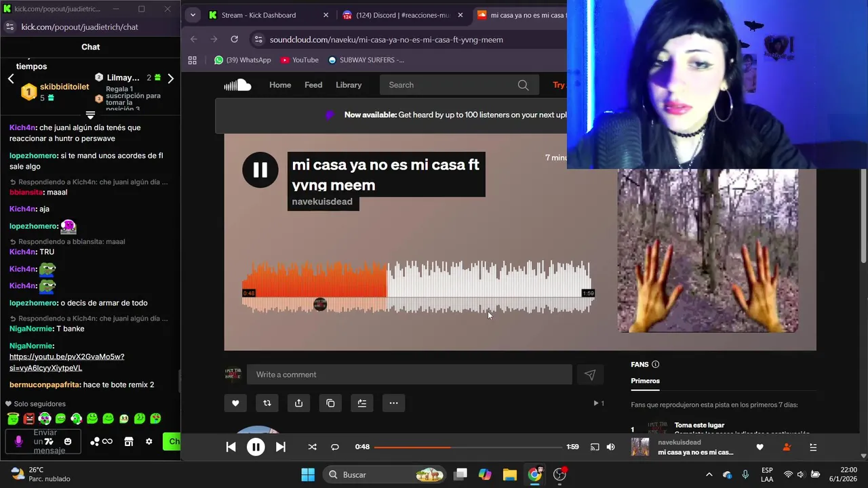The width and height of the screenshot is (868, 488).
Task: Seek on the bottom player progress bar
Action: (x=468, y=447)
